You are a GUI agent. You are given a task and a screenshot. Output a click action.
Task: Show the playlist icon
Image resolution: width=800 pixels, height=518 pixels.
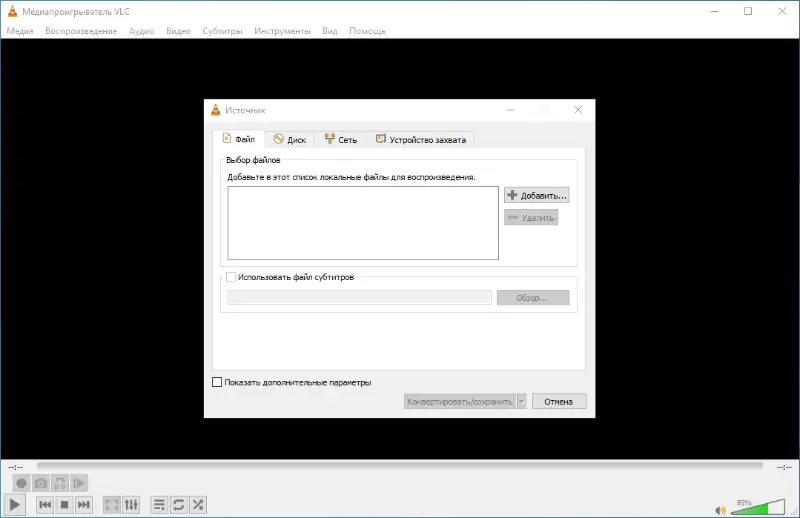pyautogui.click(x=159, y=505)
